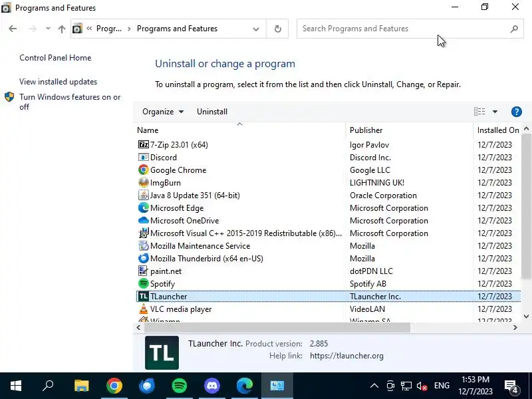Image resolution: width=532 pixels, height=399 pixels.
Task: Open the recent locations dropdown arrow
Action: [48, 29]
